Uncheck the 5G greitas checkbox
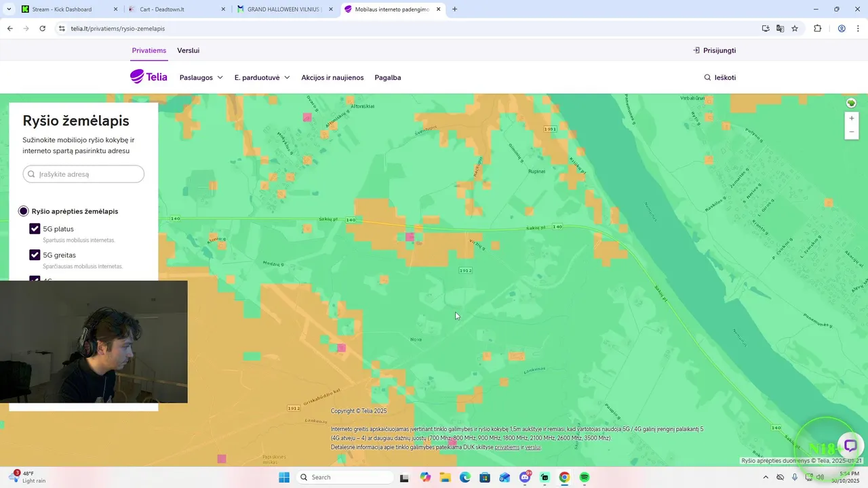This screenshot has width=868, height=488. (x=35, y=255)
